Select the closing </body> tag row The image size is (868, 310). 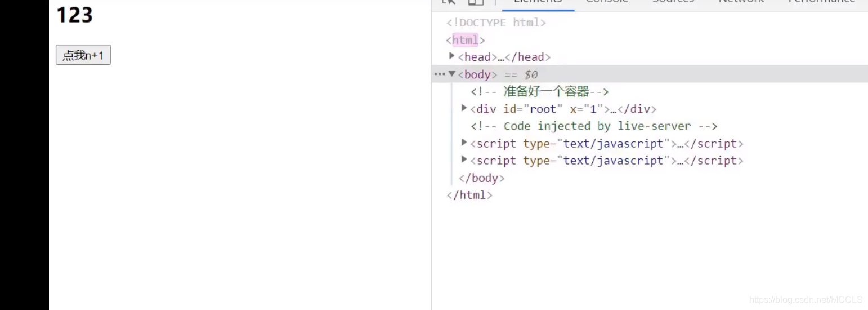pyautogui.click(x=481, y=178)
